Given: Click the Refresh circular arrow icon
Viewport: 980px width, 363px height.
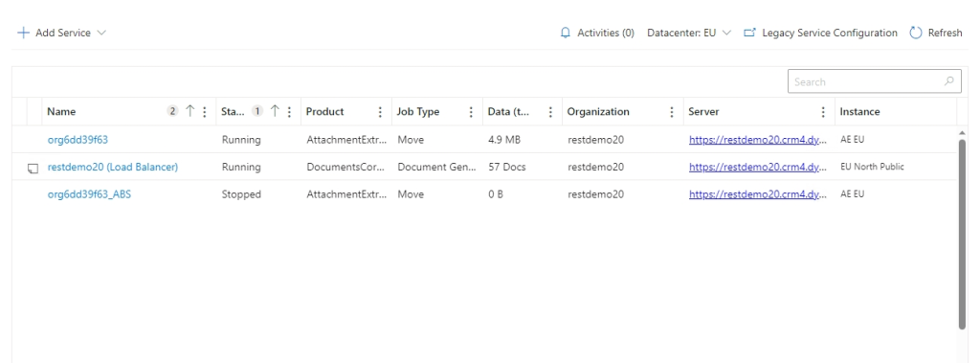Looking at the screenshot, I should (x=916, y=33).
